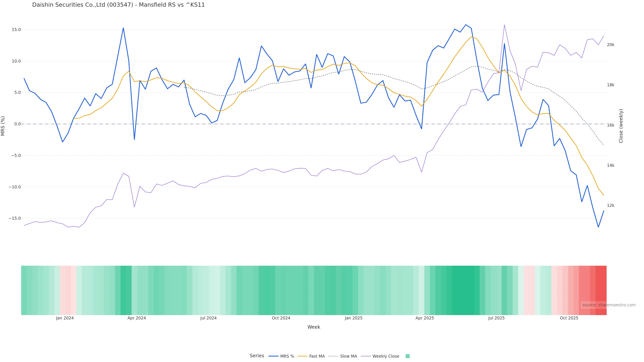Click the dotted Slow MA legend line marker
The width and height of the screenshot is (644, 362).
[x=333, y=356]
